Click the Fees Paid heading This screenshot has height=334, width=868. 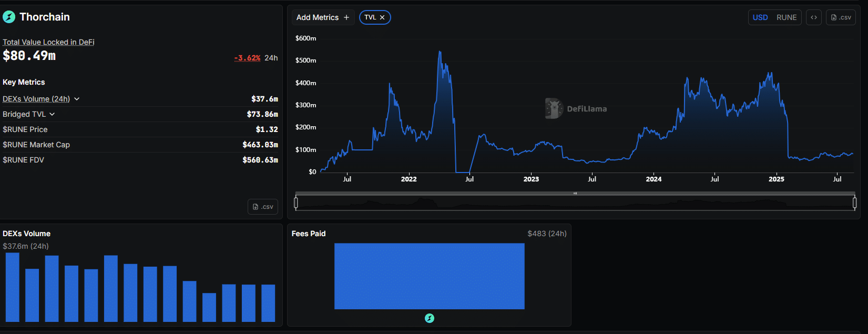[309, 234]
